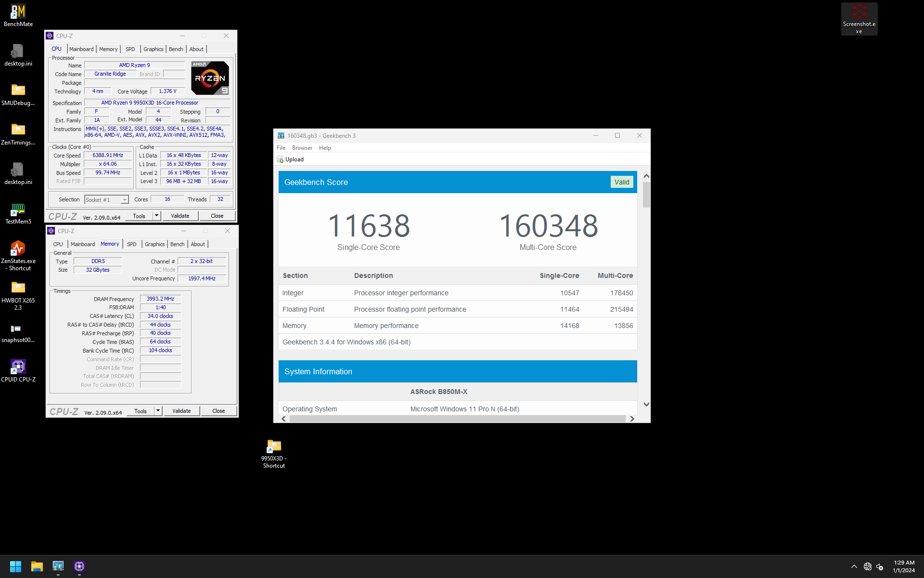This screenshot has height=578, width=924.
Task: Click the top CPU-Z window title icon
Action: [50, 36]
